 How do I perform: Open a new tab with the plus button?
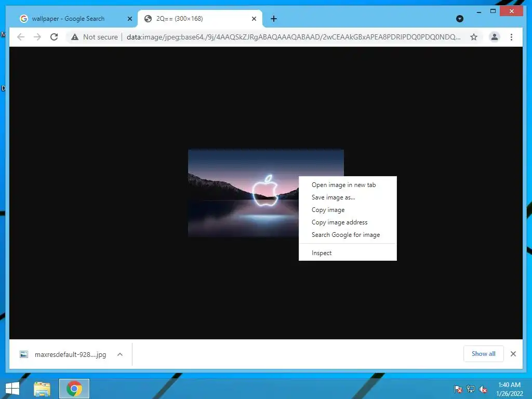(x=274, y=19)
